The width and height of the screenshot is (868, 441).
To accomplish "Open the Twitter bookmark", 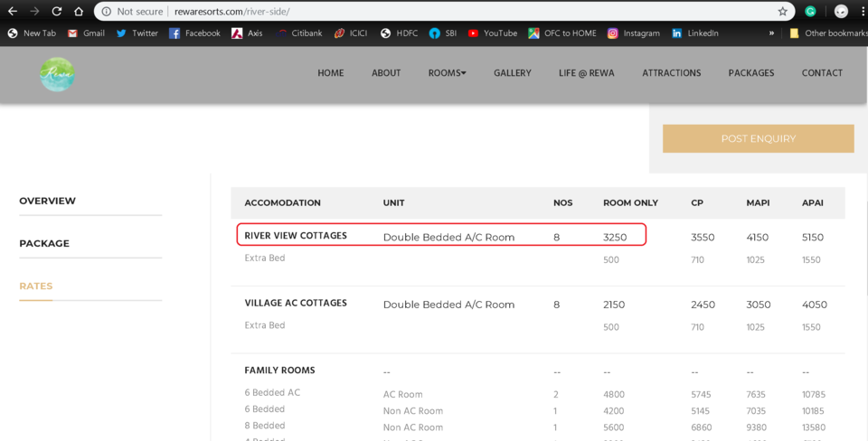I will (137, 33).
